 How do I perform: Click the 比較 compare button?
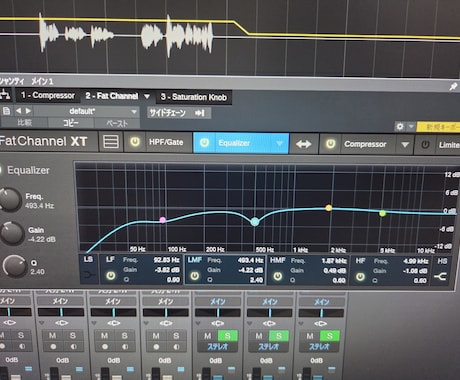[x=24, y=123]
